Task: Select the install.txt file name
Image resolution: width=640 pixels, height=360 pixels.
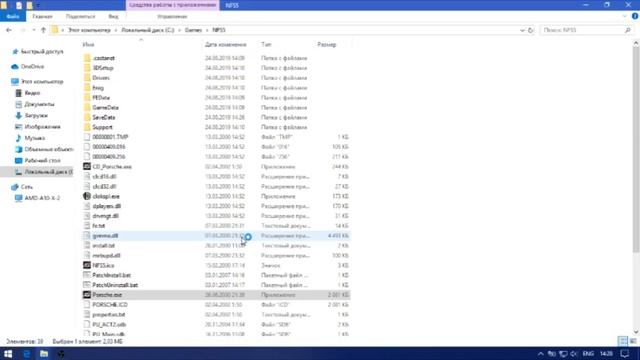Action: point(103,246)
